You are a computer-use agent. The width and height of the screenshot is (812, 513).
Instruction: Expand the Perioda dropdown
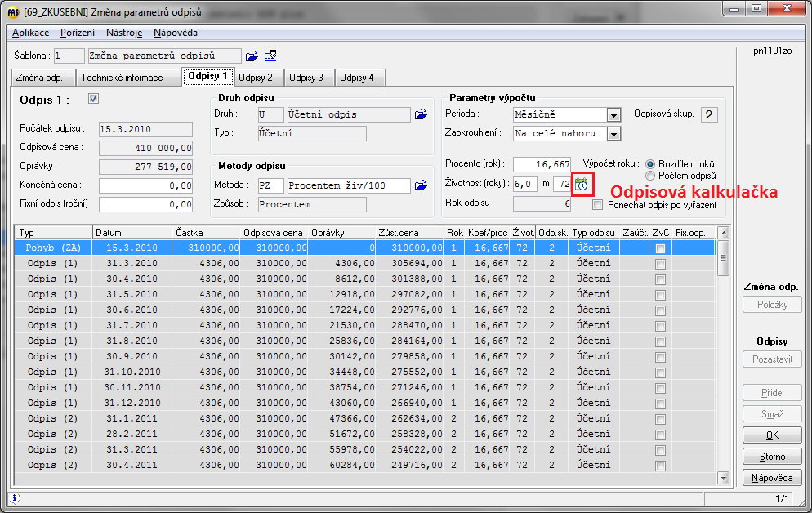613,115
